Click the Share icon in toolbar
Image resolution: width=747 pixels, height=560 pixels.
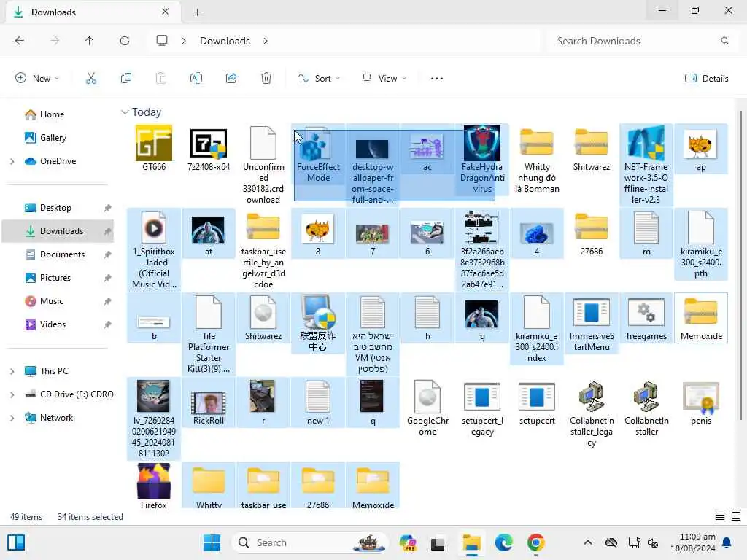point(231,79)
